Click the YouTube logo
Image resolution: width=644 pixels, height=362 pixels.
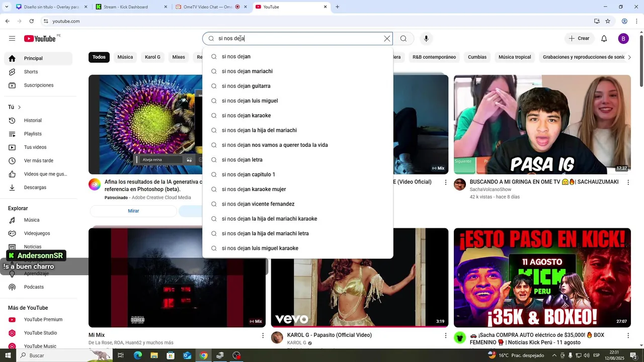[40, 39]
